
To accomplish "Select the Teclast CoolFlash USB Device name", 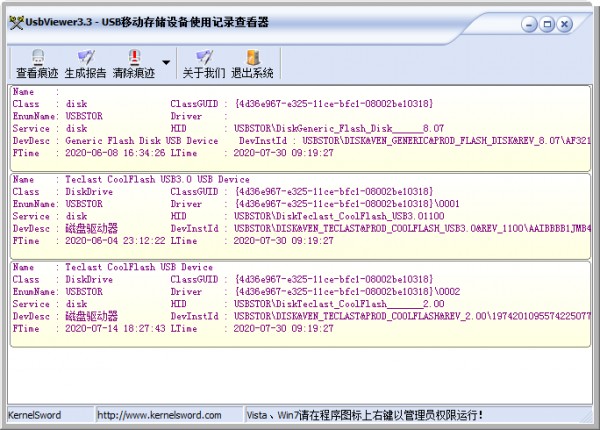I will click(x=139, y=267).
